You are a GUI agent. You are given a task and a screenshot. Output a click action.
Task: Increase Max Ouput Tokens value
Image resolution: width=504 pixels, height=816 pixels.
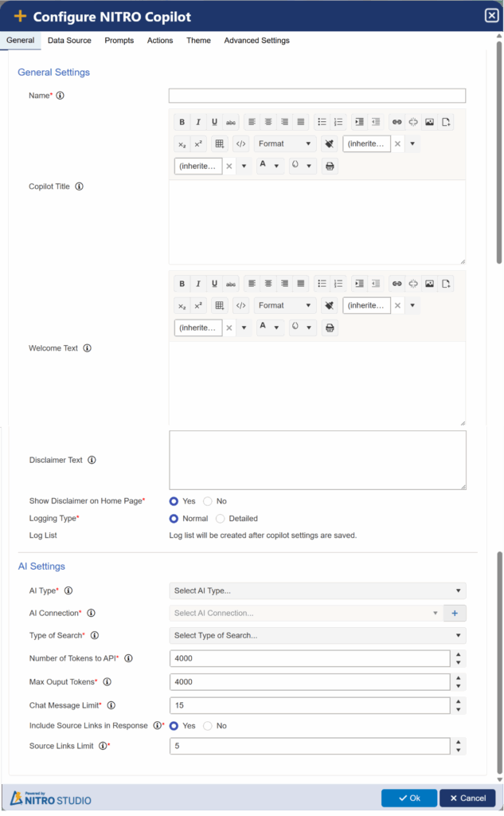[459, 678]
